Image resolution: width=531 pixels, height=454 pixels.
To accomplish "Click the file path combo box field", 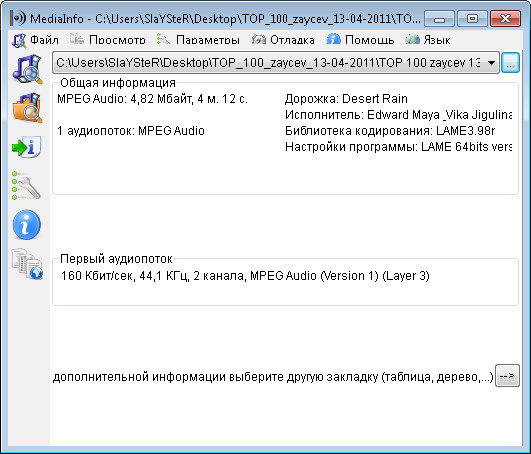I will coord(276,63).
